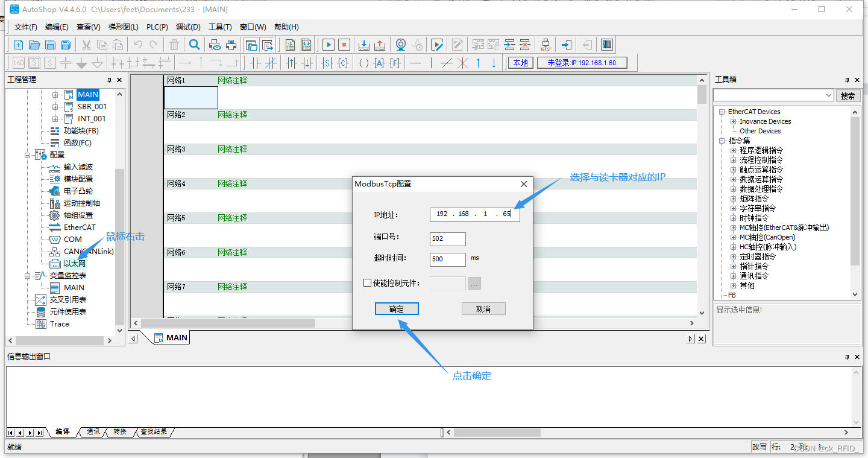
Task: Click the PLC Stop icon in the toolbar
Action: tap(345, 45)
